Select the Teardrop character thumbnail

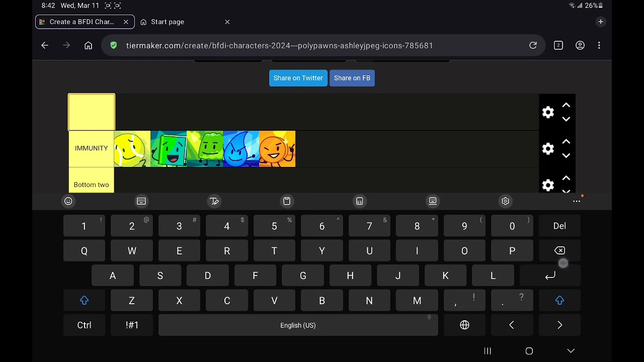241,149
